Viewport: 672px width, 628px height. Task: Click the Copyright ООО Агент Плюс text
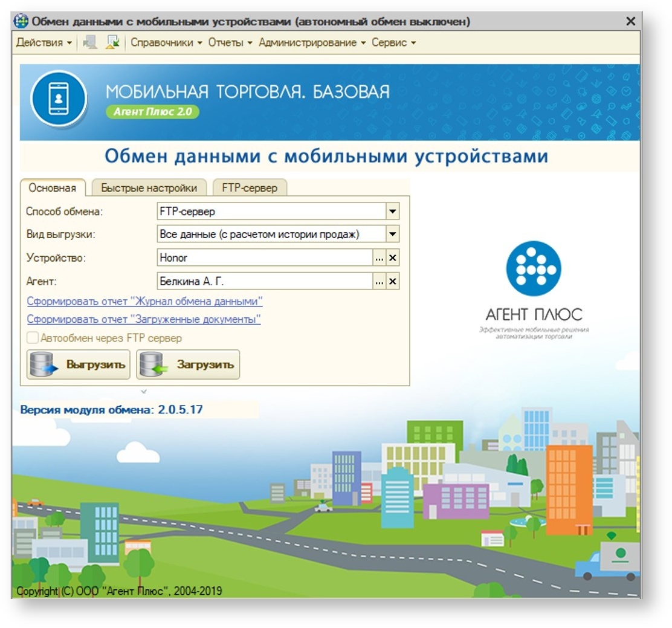(x=119, y=591)
